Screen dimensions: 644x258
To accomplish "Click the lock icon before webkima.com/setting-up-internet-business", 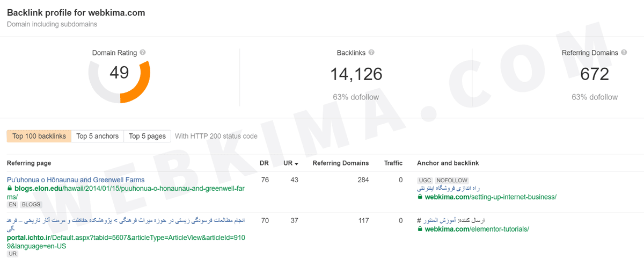I will point(420,197).
